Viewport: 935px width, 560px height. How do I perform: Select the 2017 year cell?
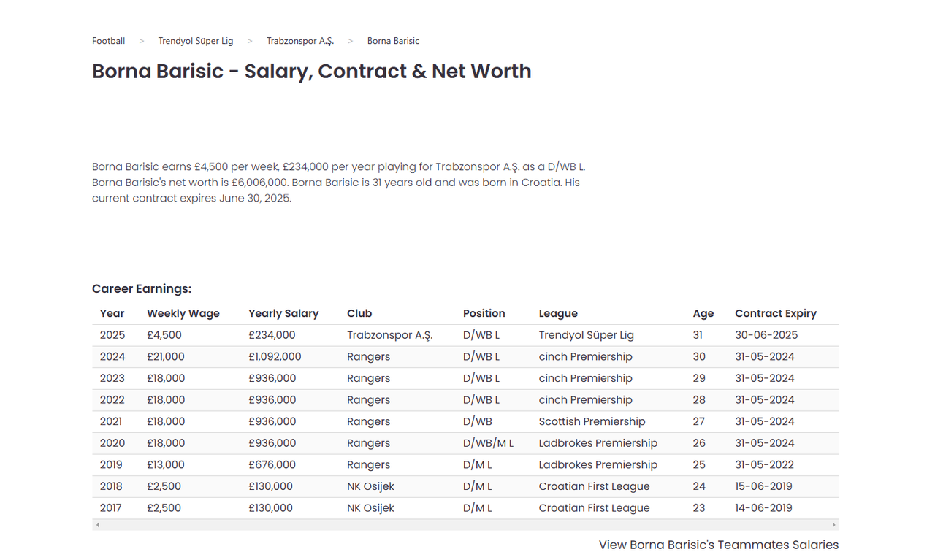click(112, 508)
